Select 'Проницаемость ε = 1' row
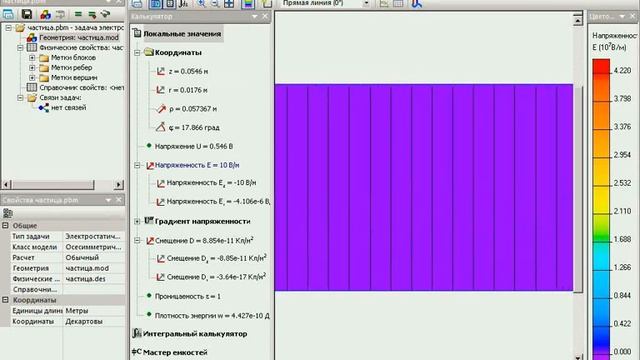This screenshot has width=640, height=360. coord(187,297)
